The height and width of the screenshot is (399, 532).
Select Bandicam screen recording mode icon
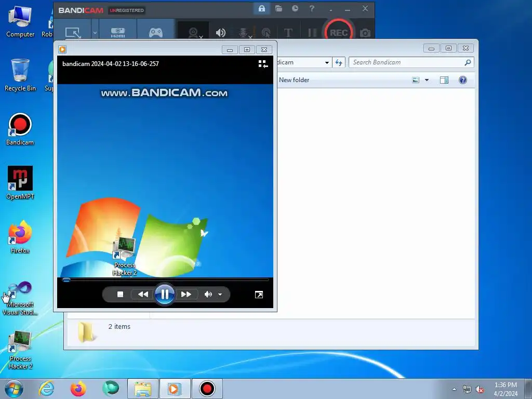click(73, 33)
